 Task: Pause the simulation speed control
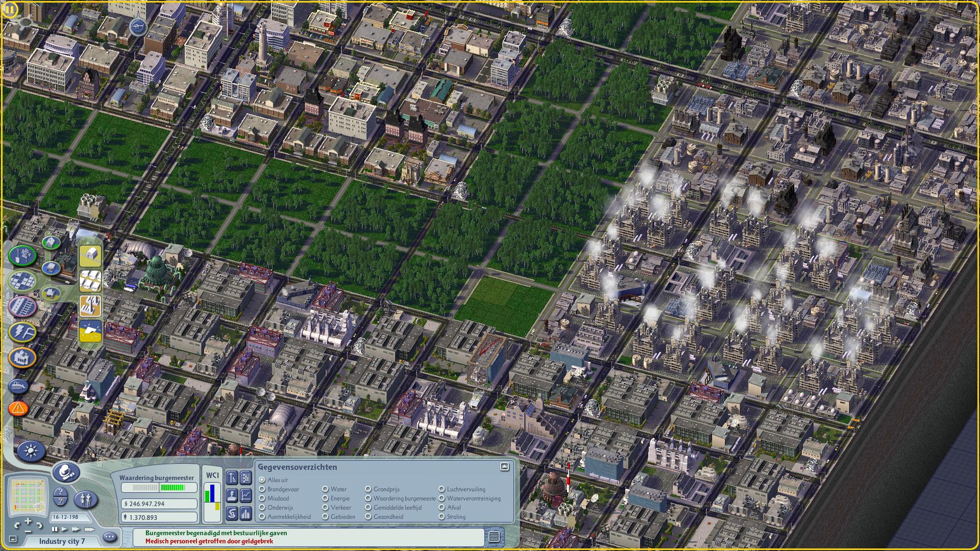(x=55, y=529)
